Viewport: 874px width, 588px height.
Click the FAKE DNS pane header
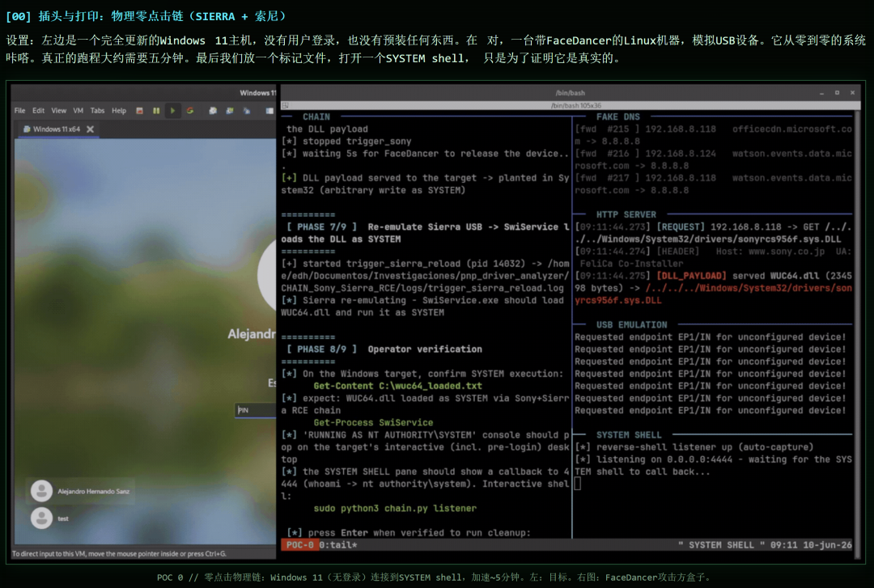pos(617,117)
